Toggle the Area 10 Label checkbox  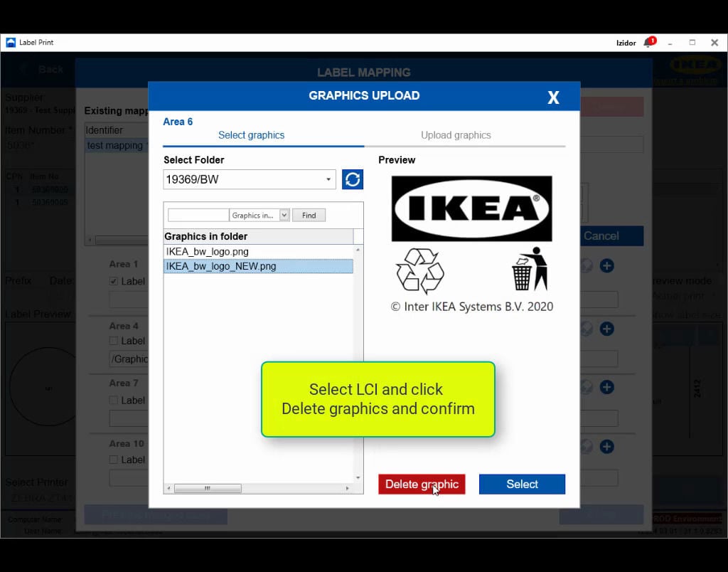tap(114, 460)
